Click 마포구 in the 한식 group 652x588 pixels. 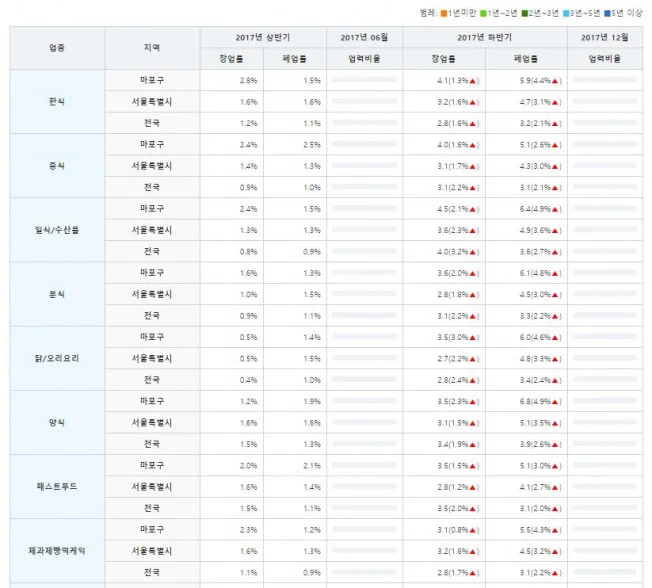(x=152, y=80)
